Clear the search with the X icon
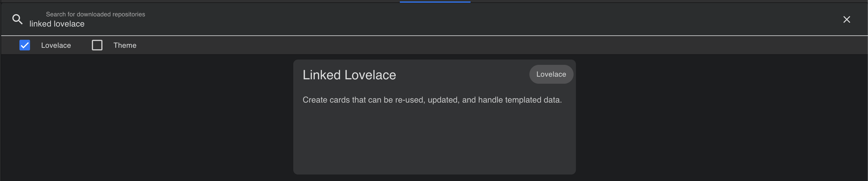The width and height of the screenshot is (868, 181). coord(847,19)
